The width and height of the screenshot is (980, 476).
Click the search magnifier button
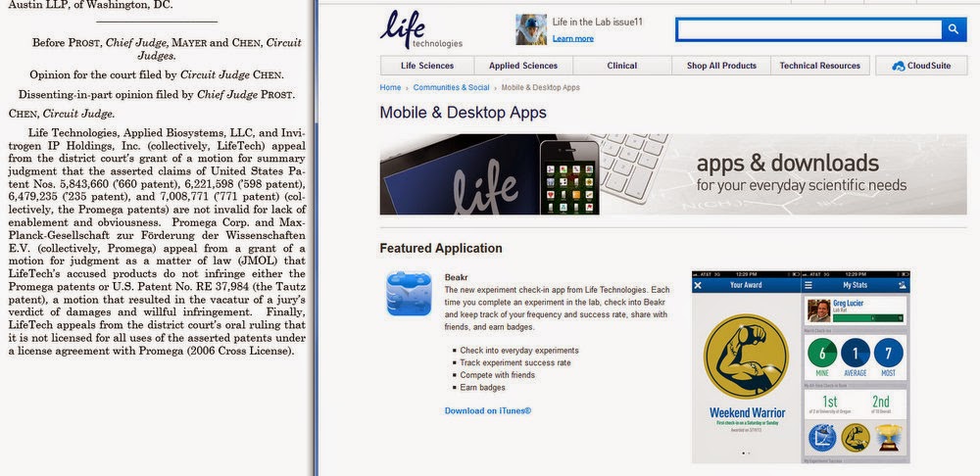[954, 29]
